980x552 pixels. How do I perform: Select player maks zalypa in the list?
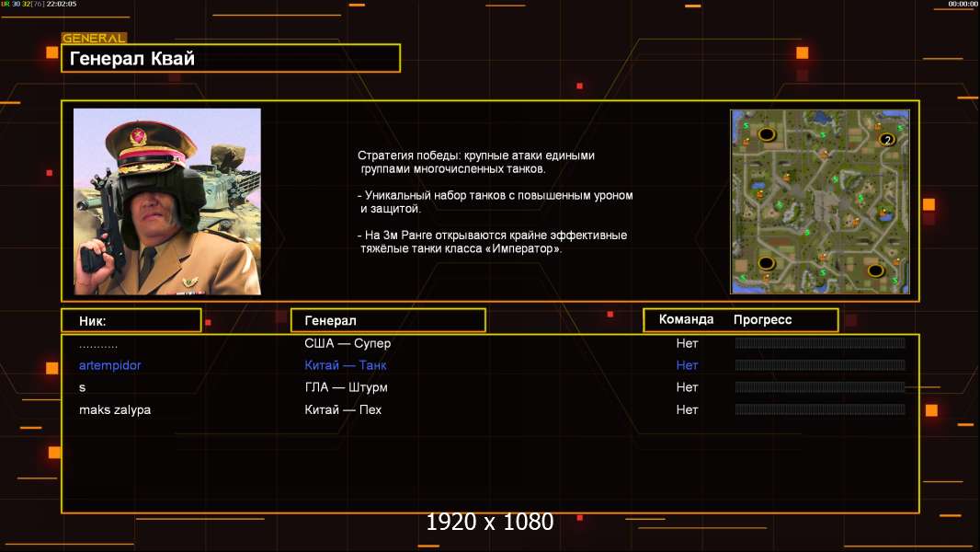click(115, 409)
